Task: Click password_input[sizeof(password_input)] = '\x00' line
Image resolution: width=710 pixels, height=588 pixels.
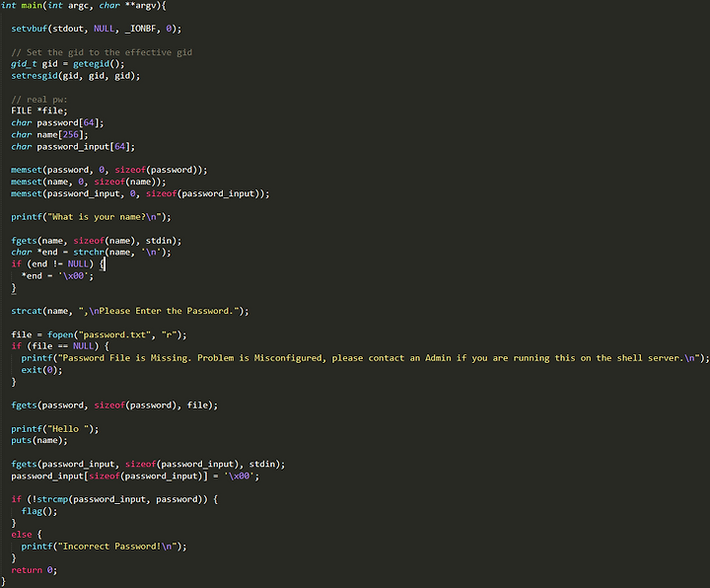Action: tap(135, 477)
